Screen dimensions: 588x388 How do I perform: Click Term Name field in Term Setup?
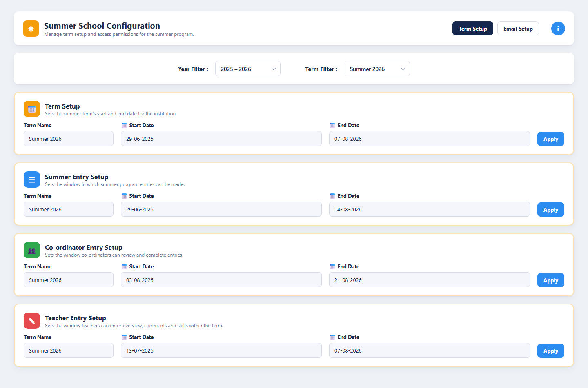coord(69,139)
